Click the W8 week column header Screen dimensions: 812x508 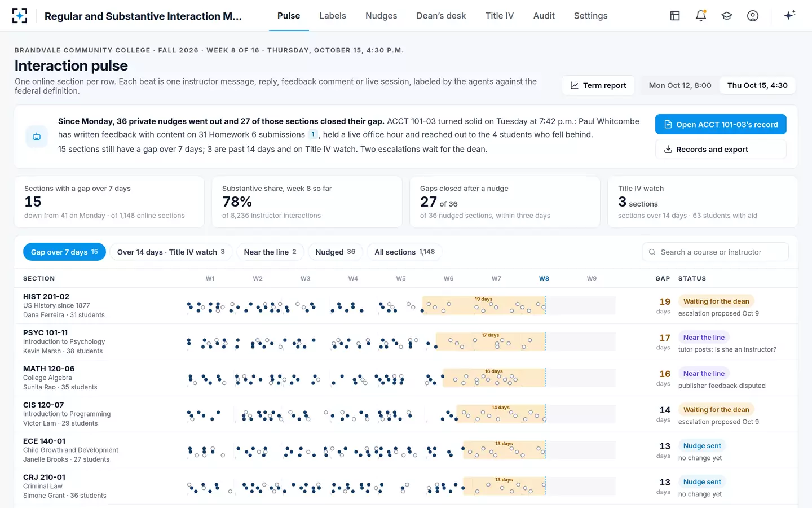(544, 278)
